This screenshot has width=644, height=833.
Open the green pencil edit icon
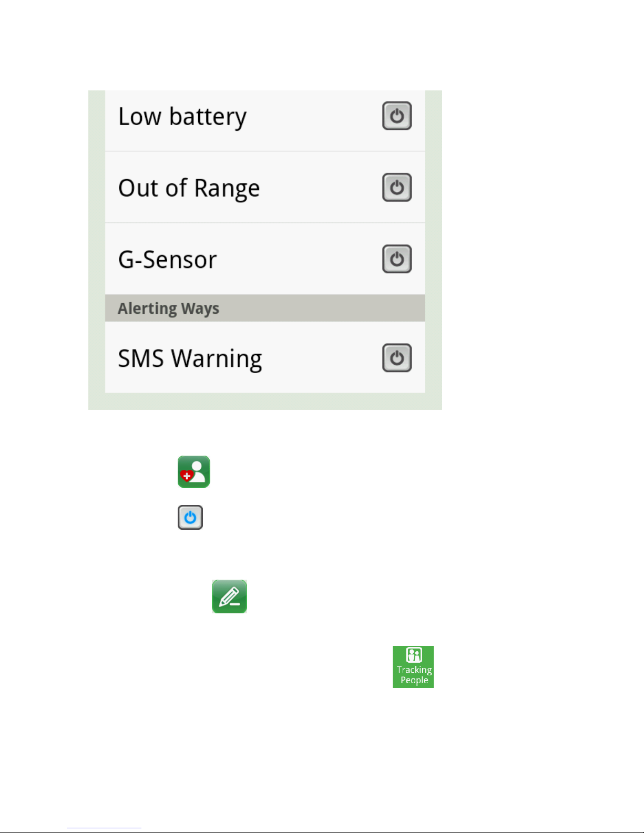tap(230, 597)
